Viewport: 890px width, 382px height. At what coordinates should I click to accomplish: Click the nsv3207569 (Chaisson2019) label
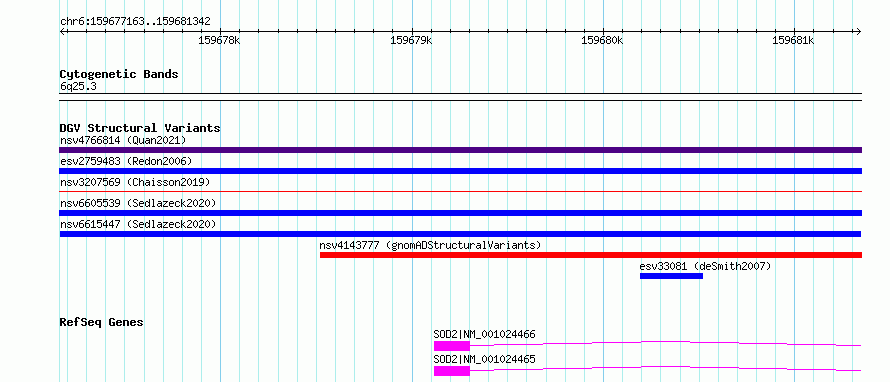tap(135, 182)
